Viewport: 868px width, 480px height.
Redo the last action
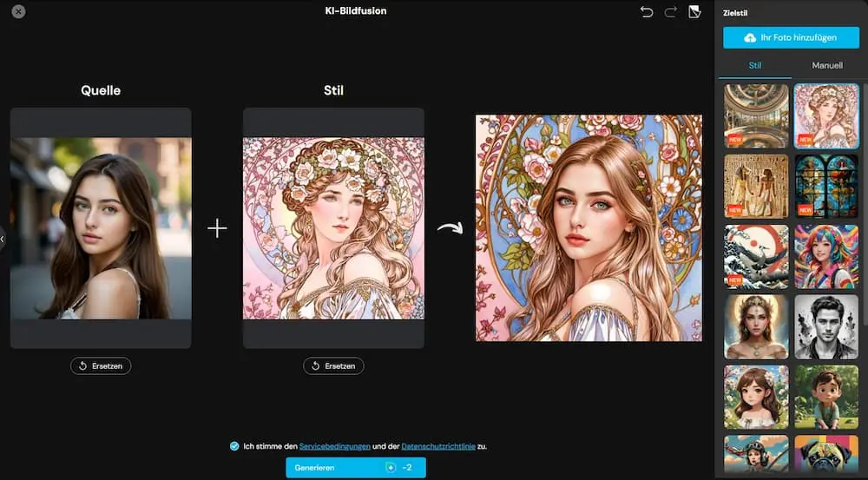click(670, 11)
